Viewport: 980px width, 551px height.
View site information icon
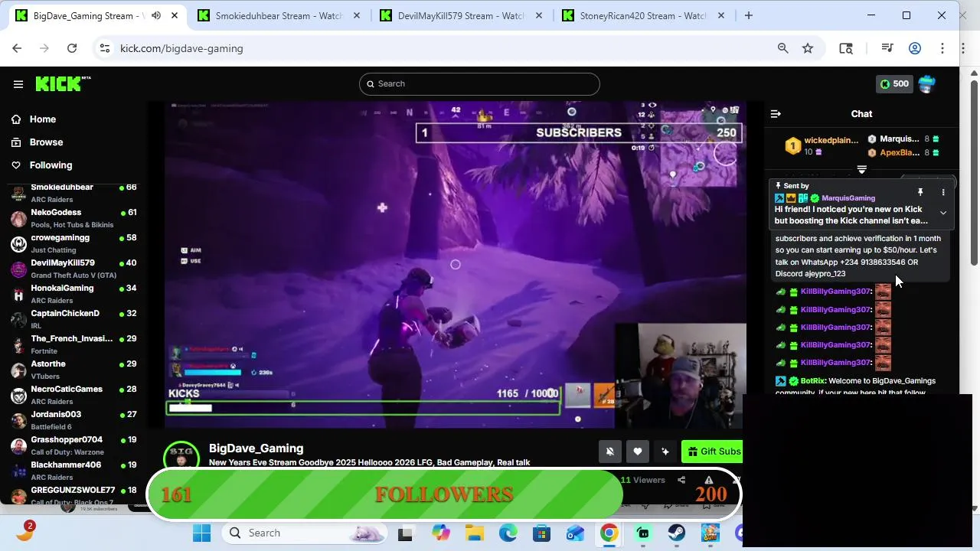[x=105, y=48]
